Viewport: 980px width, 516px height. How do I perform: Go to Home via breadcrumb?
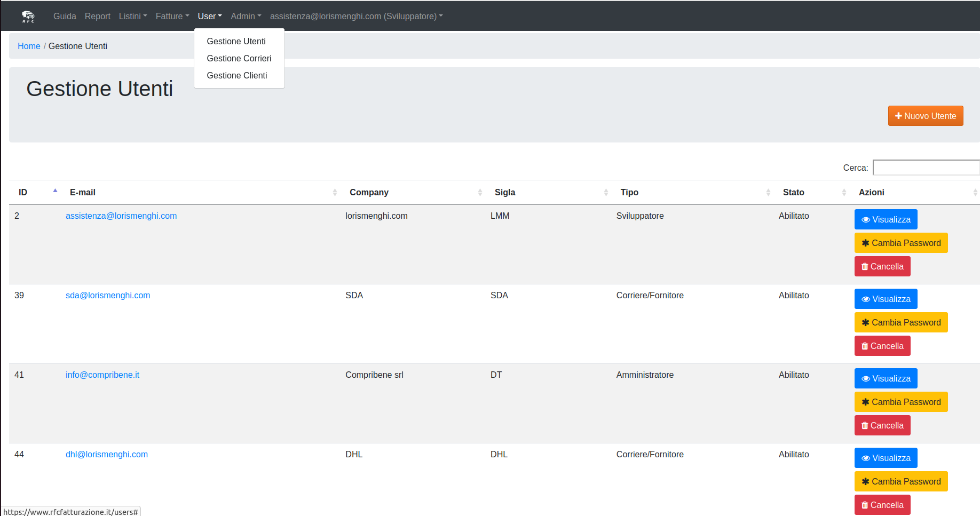click(29, 46)
